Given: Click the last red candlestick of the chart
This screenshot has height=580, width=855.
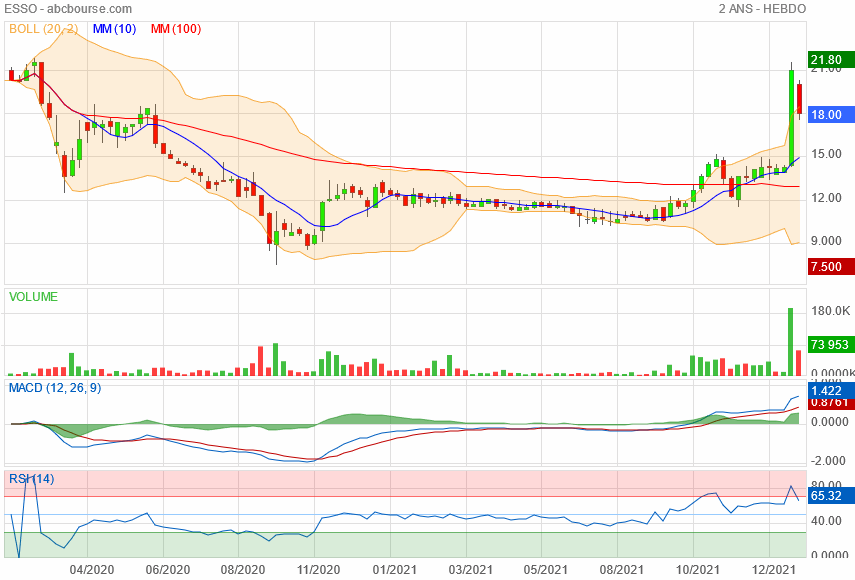Looking at the screenshot, I should 799,99.
